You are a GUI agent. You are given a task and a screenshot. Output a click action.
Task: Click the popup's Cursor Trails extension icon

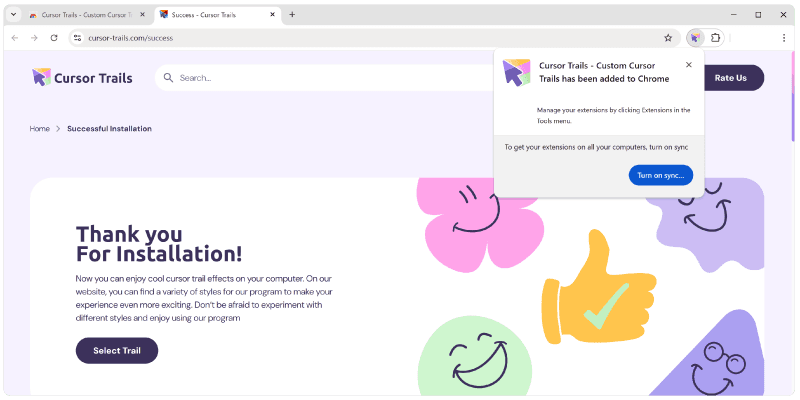[x=516, y=72]
